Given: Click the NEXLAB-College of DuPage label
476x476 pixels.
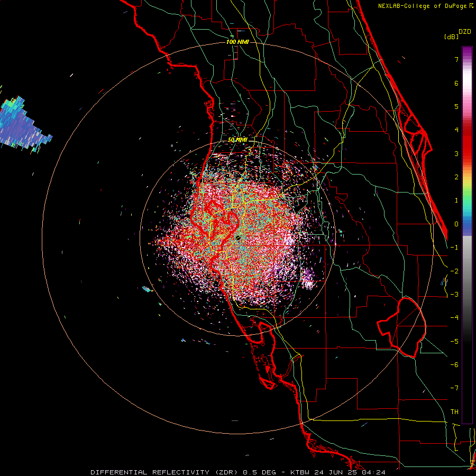Looking at the screenshot, I should (x=425, y=6).
